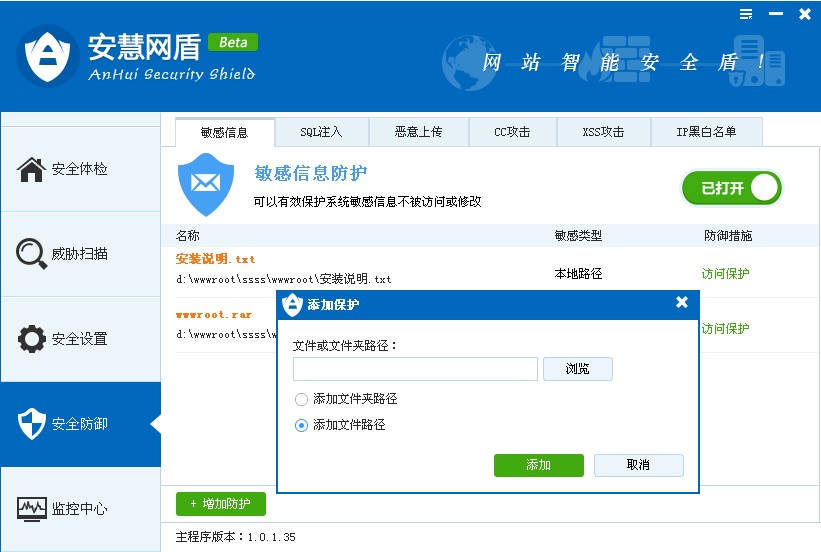Click the gear icon for 安全设置
The image size is (821, 552).
[x=31, y=339]
